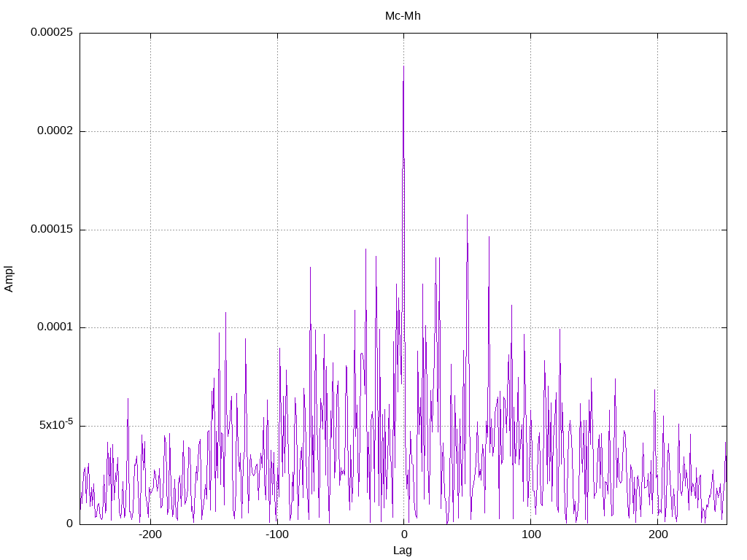Viewport: 747px width, 560px height.
Task: Click the x-axis tick label 0 under Lag axis
Action: pos(404,534)
